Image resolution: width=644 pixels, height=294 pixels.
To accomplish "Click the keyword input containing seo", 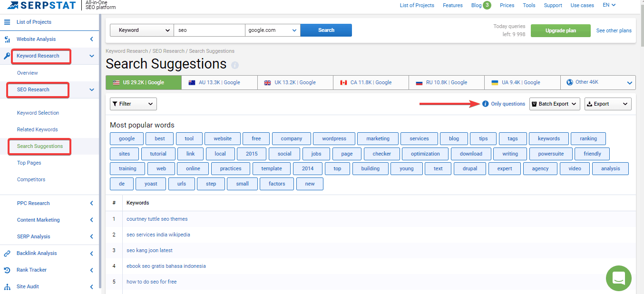I will tap(209, 29).
